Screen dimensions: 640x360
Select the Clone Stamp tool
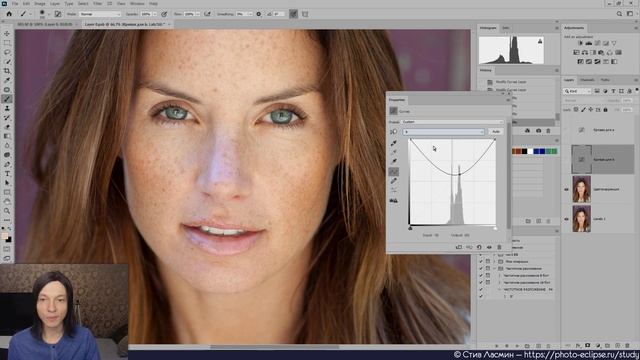pyautogui.click(x=7, y=109)
